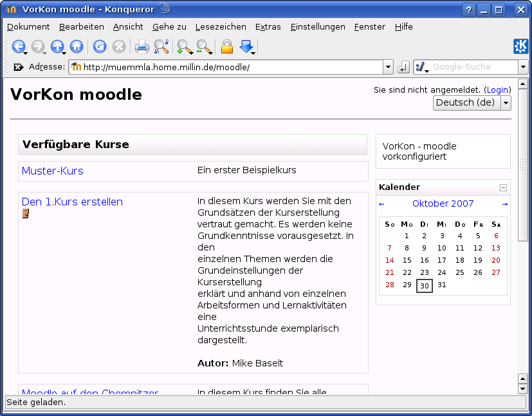Click the blue download arrow icon

(246, 46)
